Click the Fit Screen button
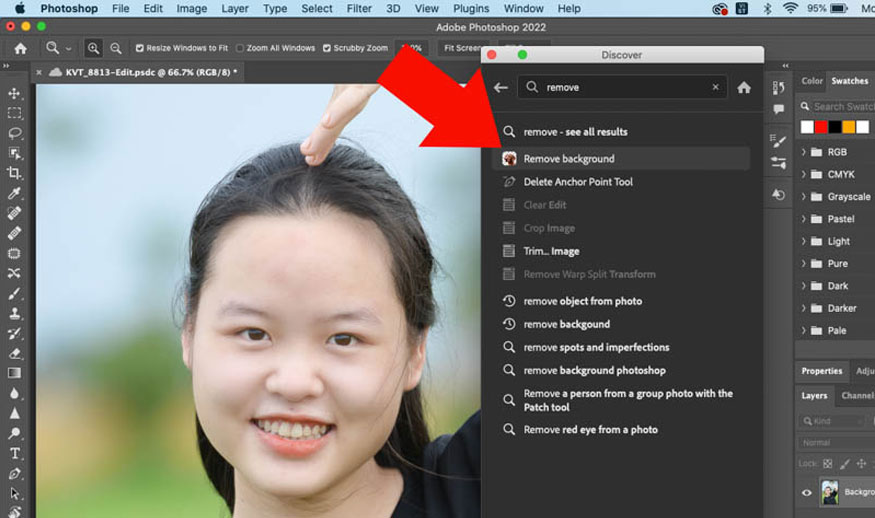This screenshot has height=518, width=875. click(x=462, y=49)
